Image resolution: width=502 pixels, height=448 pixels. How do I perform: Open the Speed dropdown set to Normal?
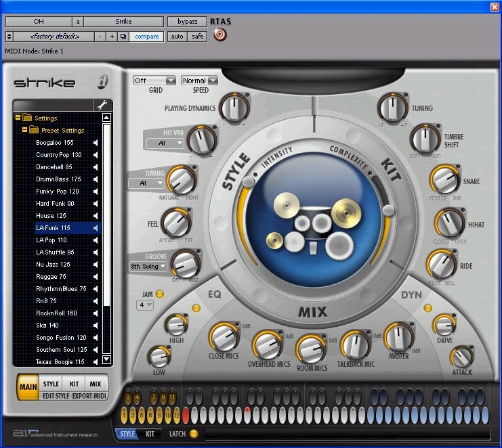(199, 81)
